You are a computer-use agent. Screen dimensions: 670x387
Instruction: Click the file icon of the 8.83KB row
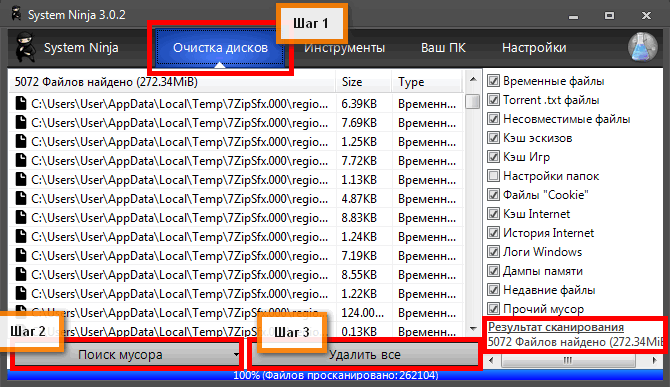tap(21, 218)
